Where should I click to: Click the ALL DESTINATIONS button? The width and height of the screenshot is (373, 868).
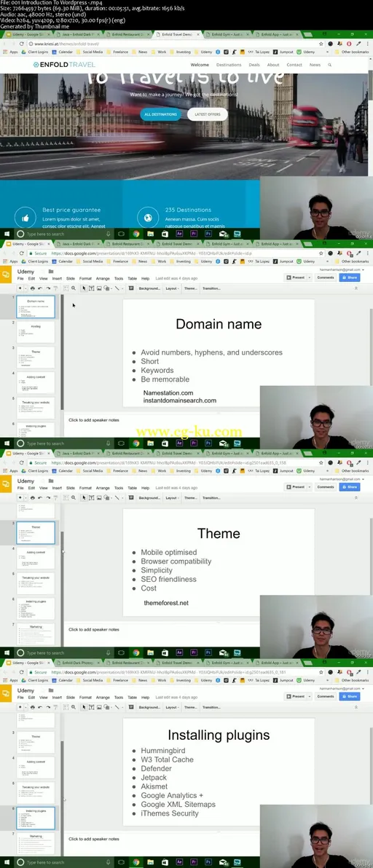[x=160, y=114]
